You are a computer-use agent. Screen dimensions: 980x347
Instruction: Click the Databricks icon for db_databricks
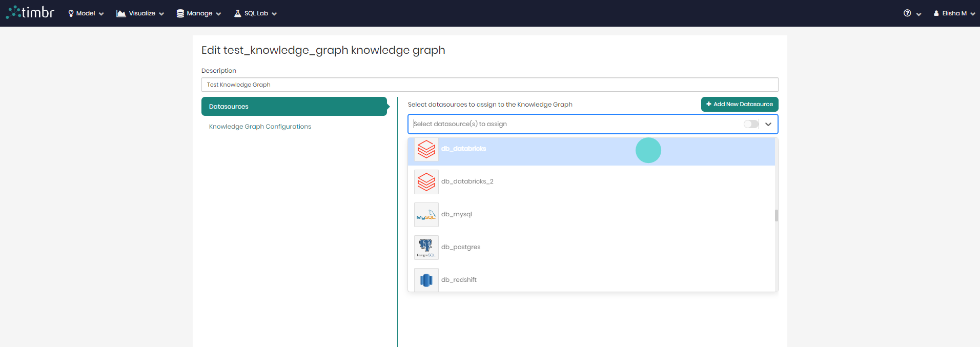pos(426,149)
